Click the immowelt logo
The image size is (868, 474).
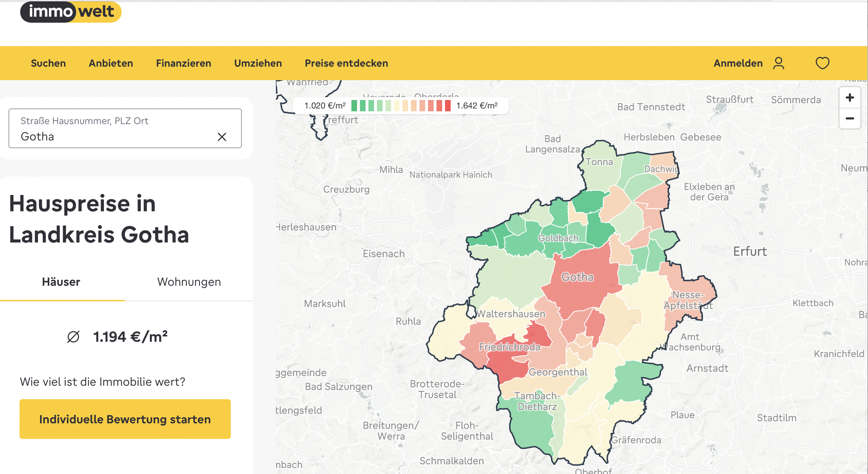click(71, 12)
